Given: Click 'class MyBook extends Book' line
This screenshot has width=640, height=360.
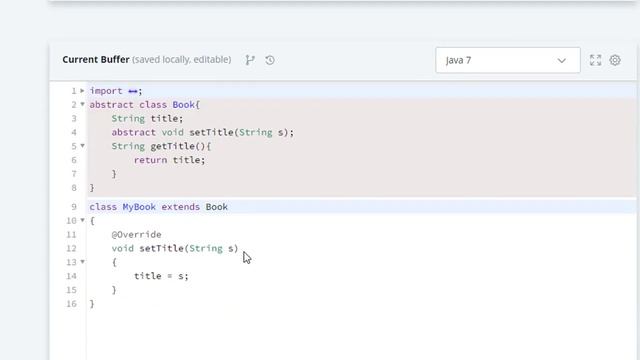Looking at the screenshot, I should (158, 207).
